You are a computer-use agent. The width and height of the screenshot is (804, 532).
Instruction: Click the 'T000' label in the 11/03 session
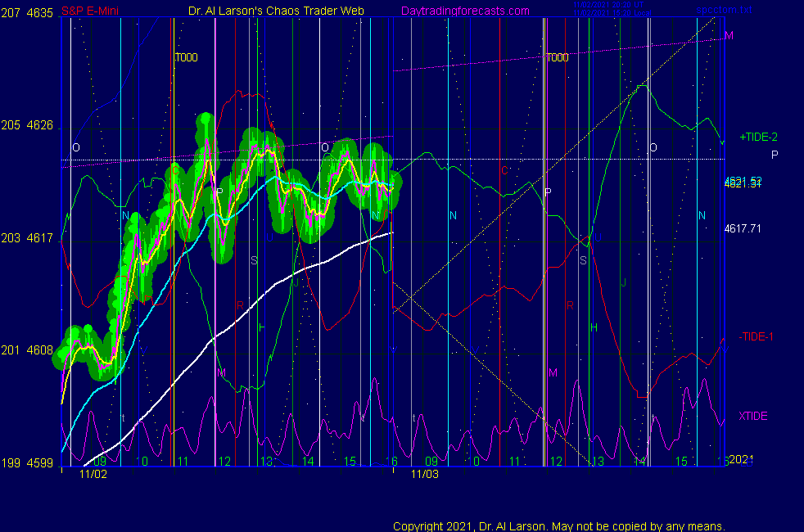point(558,57)
